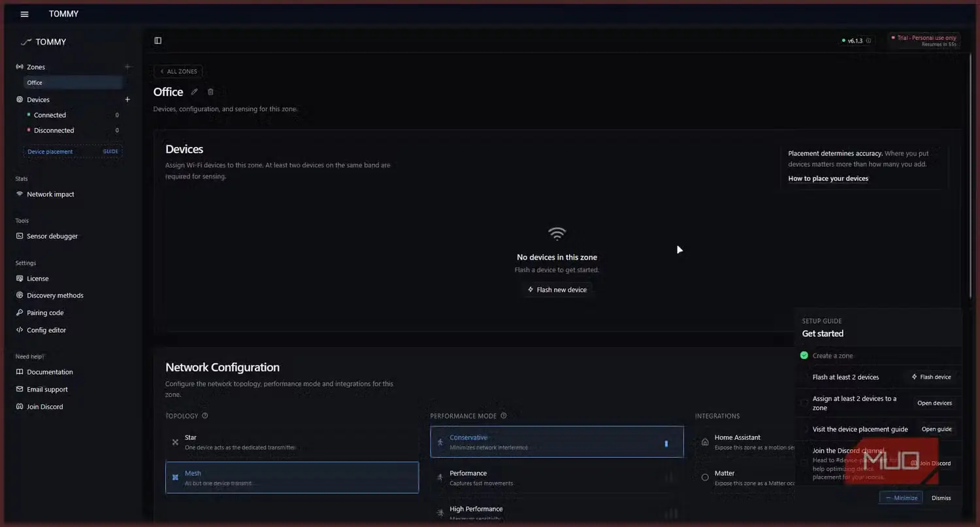Choose the Performance mode option
This screenshot has height=527, width=980.
pyautogui.click(x=557, y=478)
